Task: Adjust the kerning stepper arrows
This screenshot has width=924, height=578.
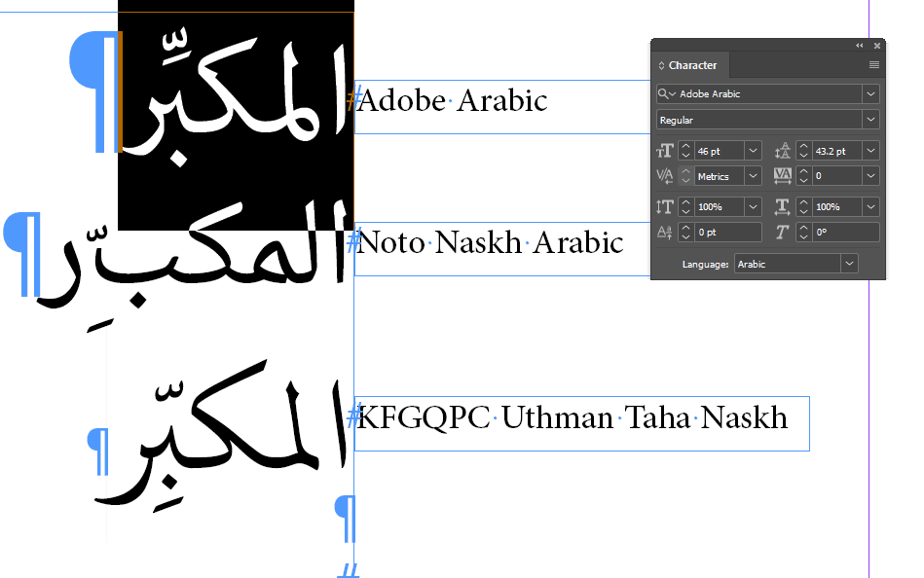Action: [x=685, y=175]
